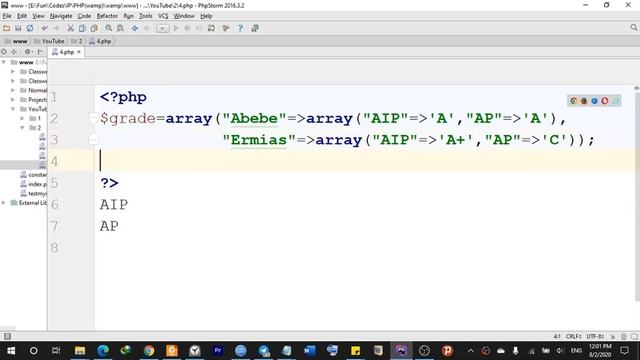Expand External Libraries node
This screenshot has height=360, width=640.
(x=4, y=202)
